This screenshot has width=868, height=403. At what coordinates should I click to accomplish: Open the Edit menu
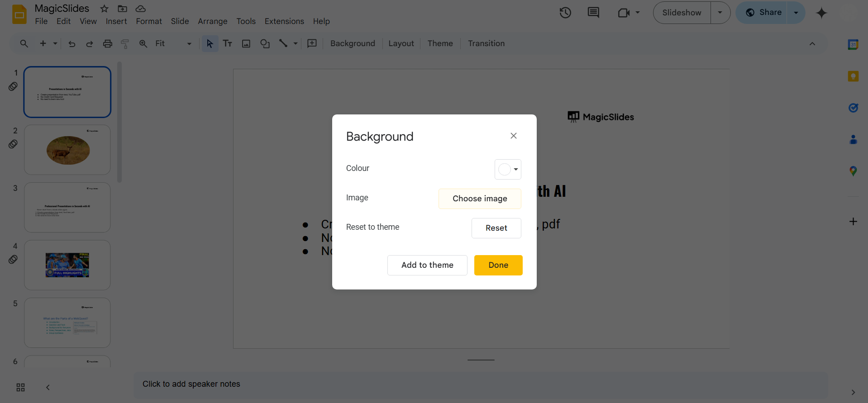click(63, 21)
